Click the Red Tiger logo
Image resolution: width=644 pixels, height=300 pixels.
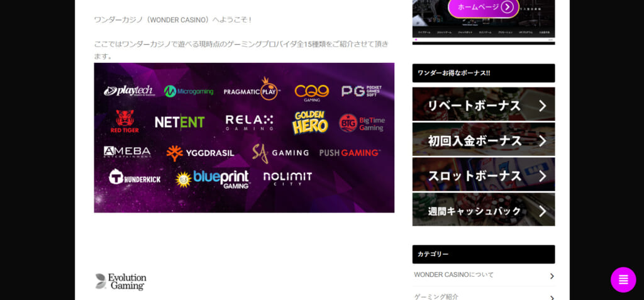click(x=125, y=121)
